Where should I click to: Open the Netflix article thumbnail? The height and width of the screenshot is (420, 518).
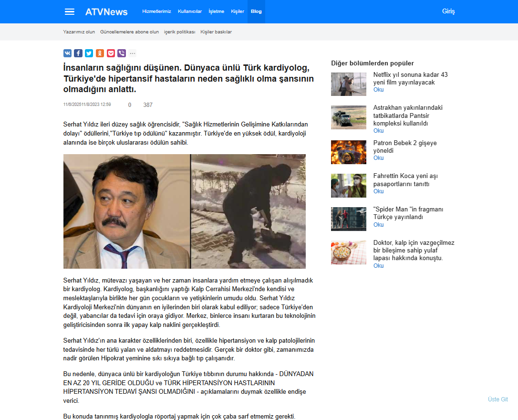click(x=349, y=84)
